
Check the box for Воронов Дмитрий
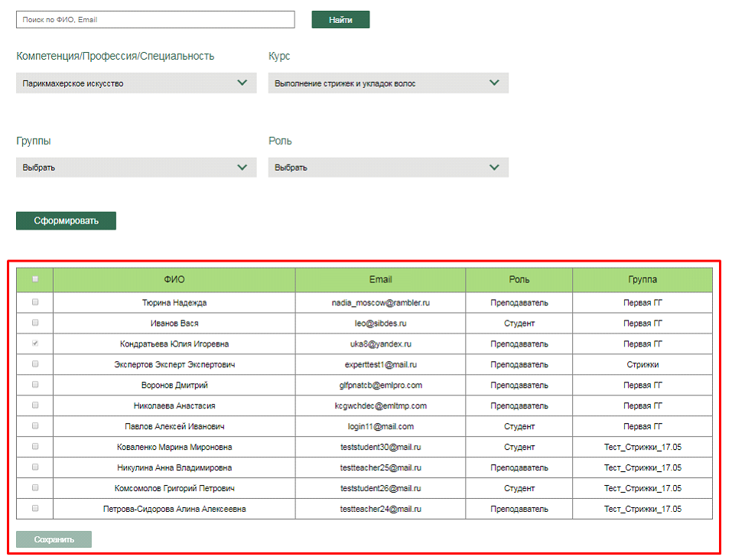[35, 384]
